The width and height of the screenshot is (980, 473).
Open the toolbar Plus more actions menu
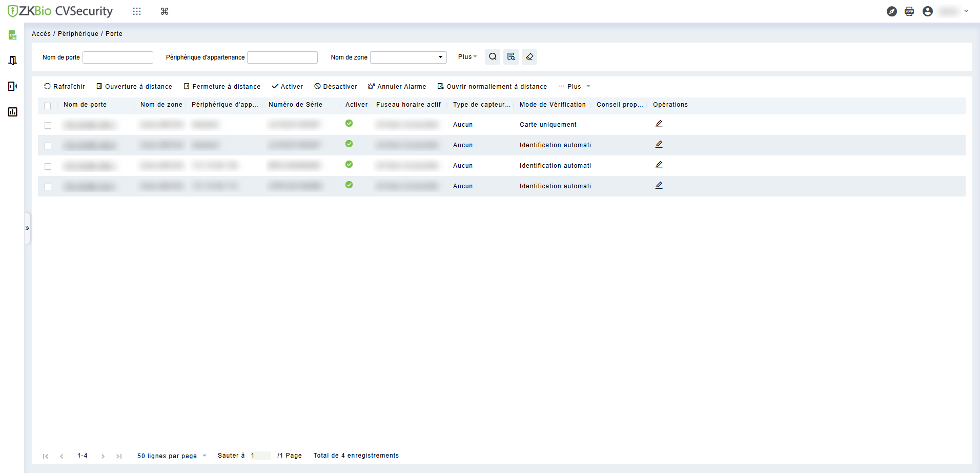pos(575,87)
